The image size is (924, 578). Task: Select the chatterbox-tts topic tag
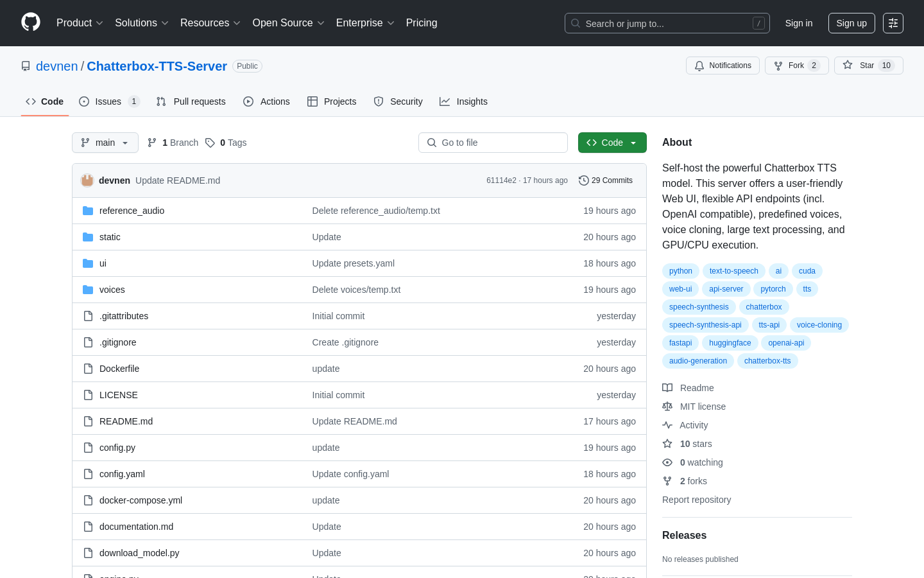tap(767, 361)
